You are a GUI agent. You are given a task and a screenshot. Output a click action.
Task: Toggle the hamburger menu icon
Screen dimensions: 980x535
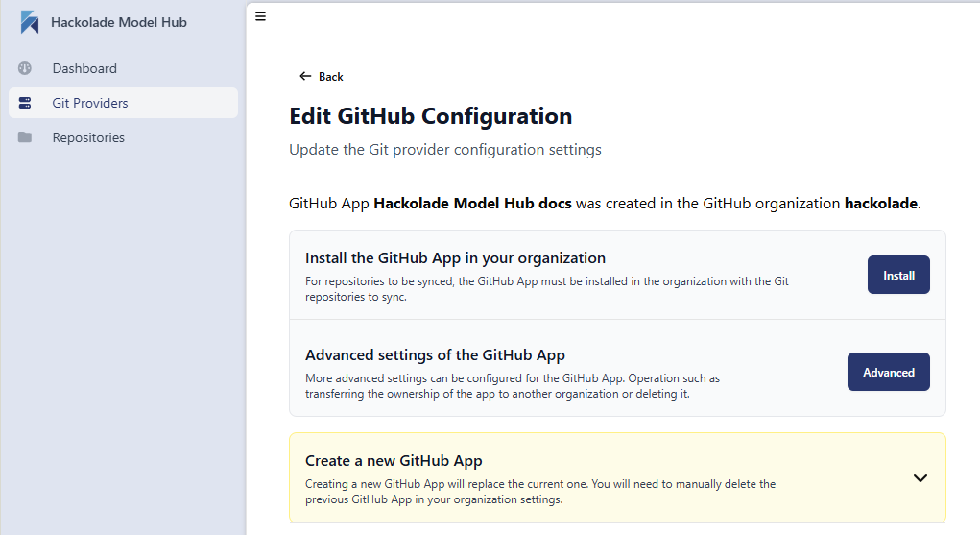261,16
